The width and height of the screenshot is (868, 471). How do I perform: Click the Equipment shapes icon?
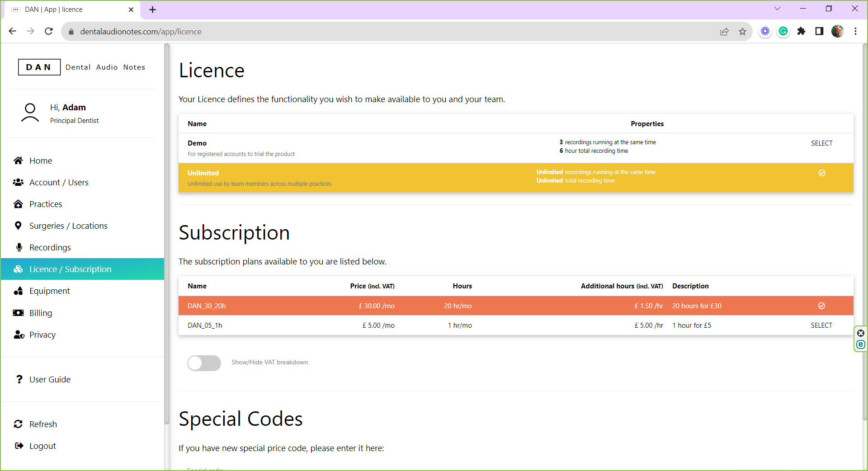coord(18,291)
